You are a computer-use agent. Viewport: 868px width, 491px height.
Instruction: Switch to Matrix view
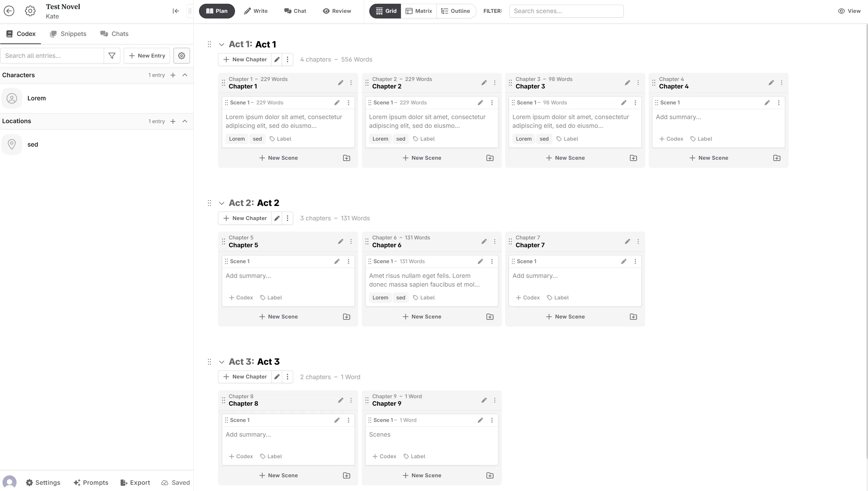click(419, 11)
